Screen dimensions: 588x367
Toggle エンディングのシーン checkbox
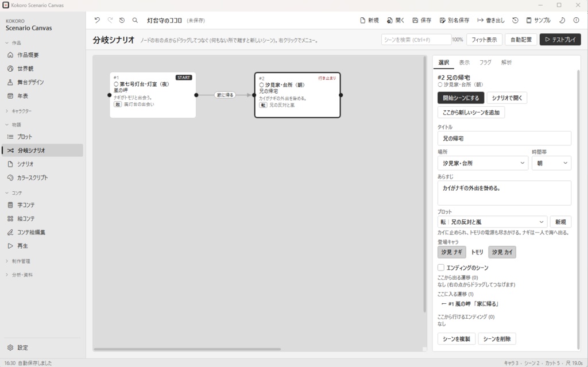click(x=441, y=268)
